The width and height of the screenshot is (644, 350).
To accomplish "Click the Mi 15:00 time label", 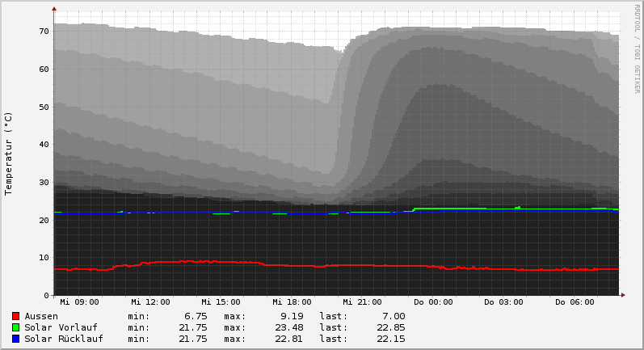I will pyautogui.click(x=221, y=302).
